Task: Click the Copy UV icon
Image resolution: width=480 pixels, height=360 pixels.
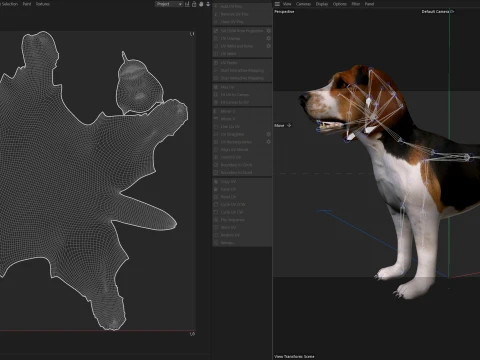Action: click(216, 182)
